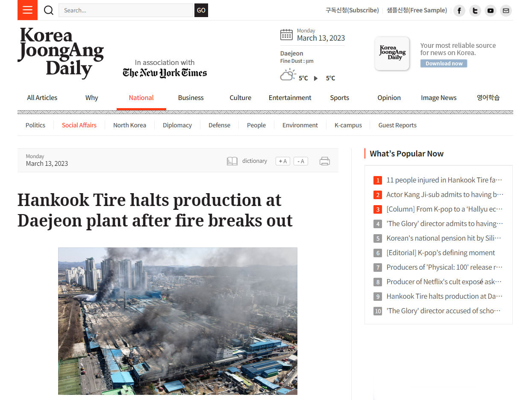
Task: Print the article using printer icon
Action: tap(325, 161)
